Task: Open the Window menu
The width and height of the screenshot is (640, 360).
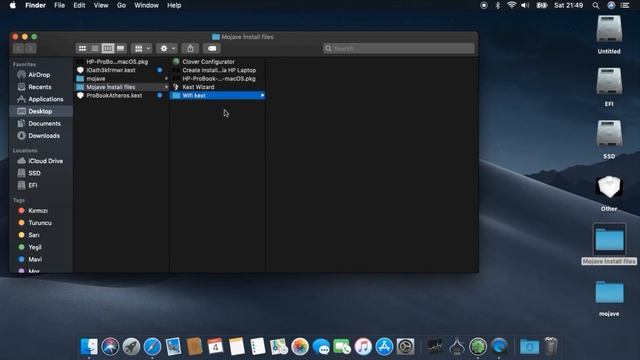Action: click(146, 5)
